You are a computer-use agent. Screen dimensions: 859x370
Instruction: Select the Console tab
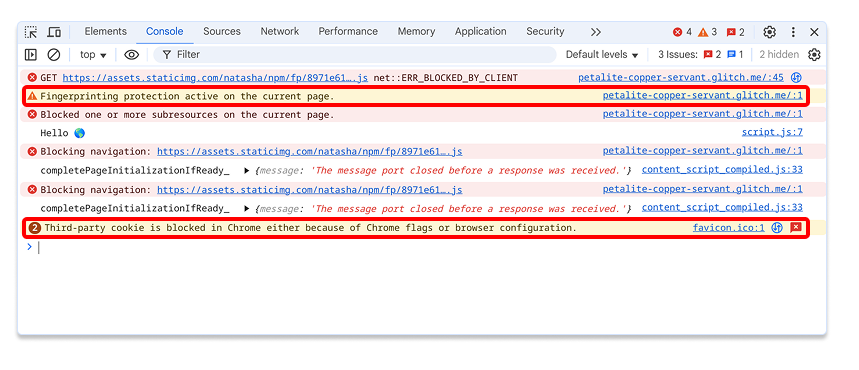click(x=164, y=32)
